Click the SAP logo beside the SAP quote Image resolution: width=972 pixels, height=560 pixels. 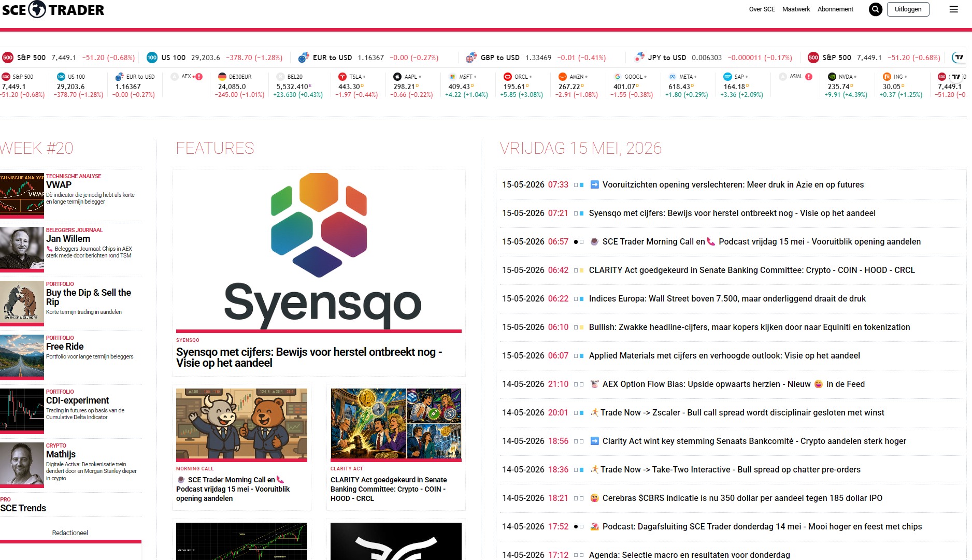(728, 77)
